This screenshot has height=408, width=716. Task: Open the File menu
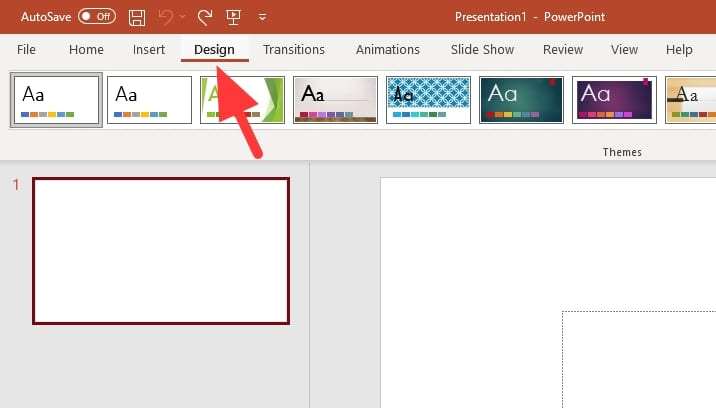coord(27,50)
